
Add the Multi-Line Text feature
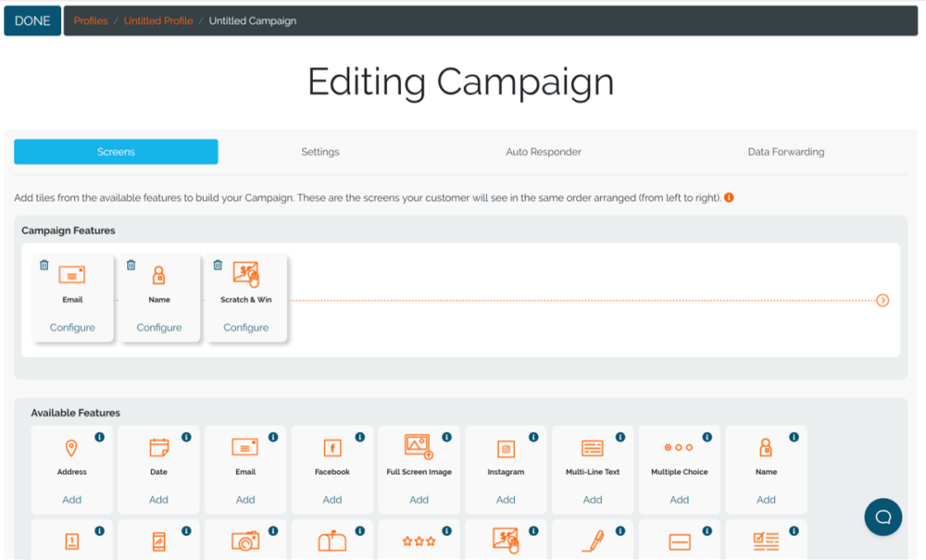tap(593, 500)
